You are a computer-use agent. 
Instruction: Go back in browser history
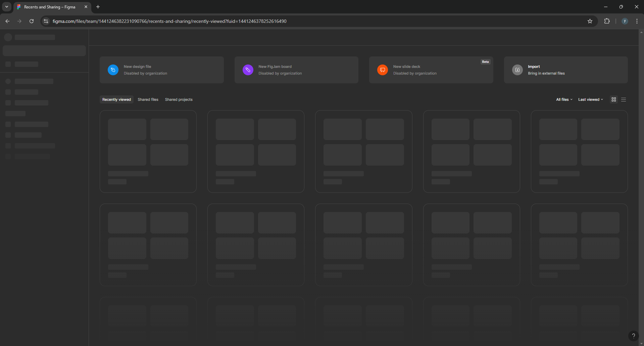(7, 21)
